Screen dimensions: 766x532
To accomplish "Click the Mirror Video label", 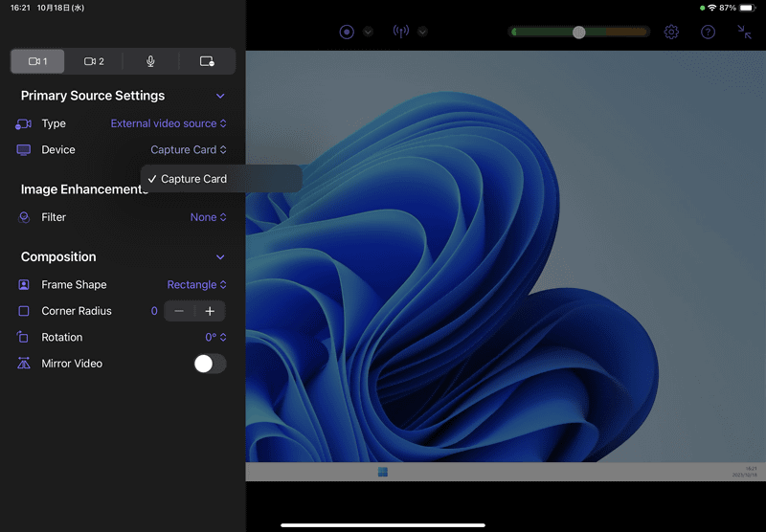I will tap(72, 364).
